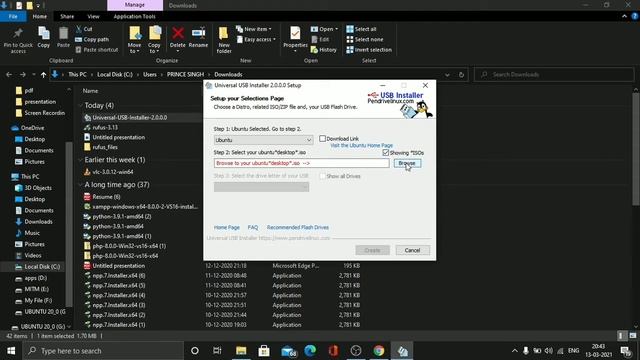Uncheck the Showing *ISOs checkbox
Screen dimensions: 640x360
click(x=386, y=153)
